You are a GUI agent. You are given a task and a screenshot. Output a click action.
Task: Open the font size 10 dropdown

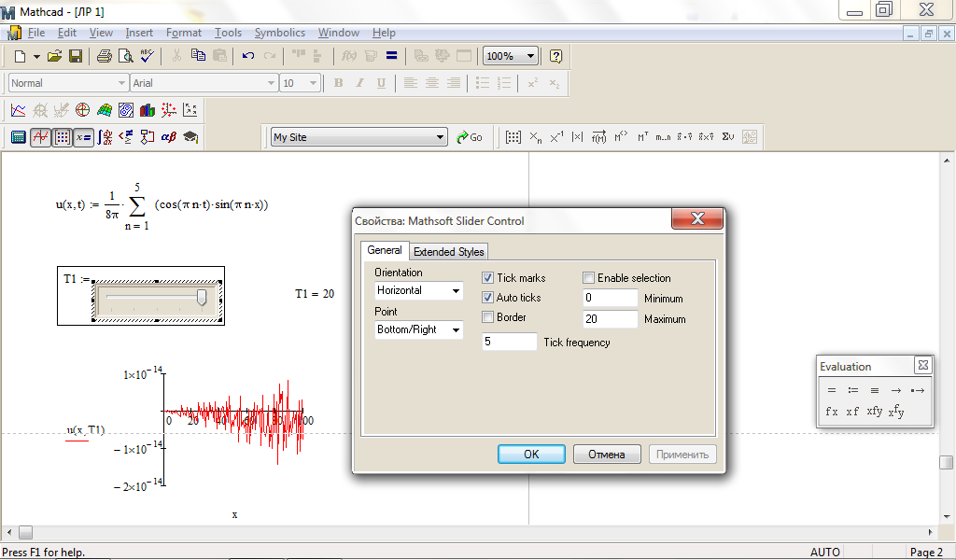point(314,83)
